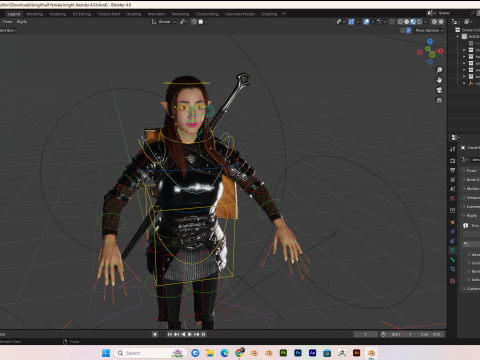
Task: Select wireframe viewport shading
Action: (400, 22)
